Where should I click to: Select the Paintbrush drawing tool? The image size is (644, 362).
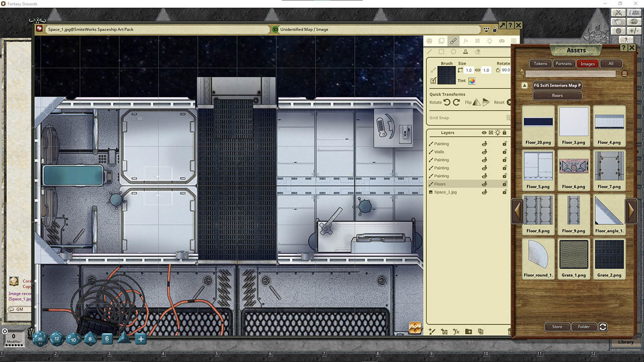coord(453,41)
